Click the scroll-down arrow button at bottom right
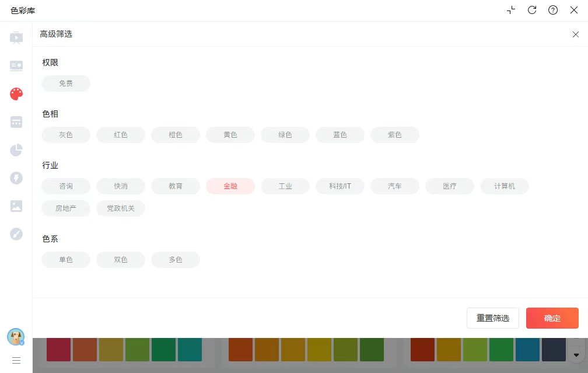This screenshot has height=373, width=588. tap(576, 355)
